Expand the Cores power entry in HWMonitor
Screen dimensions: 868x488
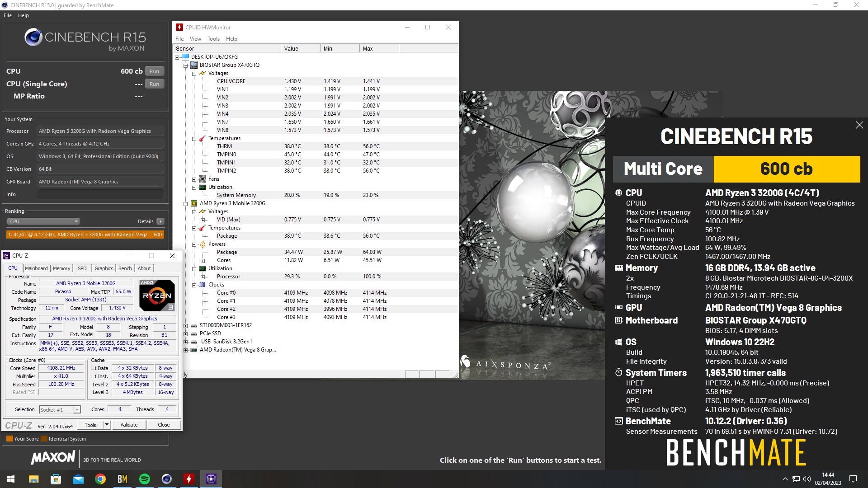pos(203,261)
